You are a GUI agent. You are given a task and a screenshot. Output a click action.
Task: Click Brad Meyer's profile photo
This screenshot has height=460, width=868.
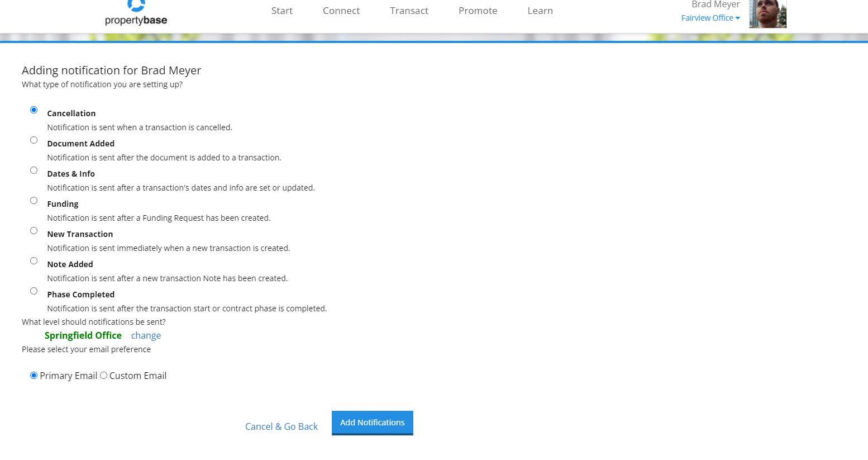tap(767, 14)
